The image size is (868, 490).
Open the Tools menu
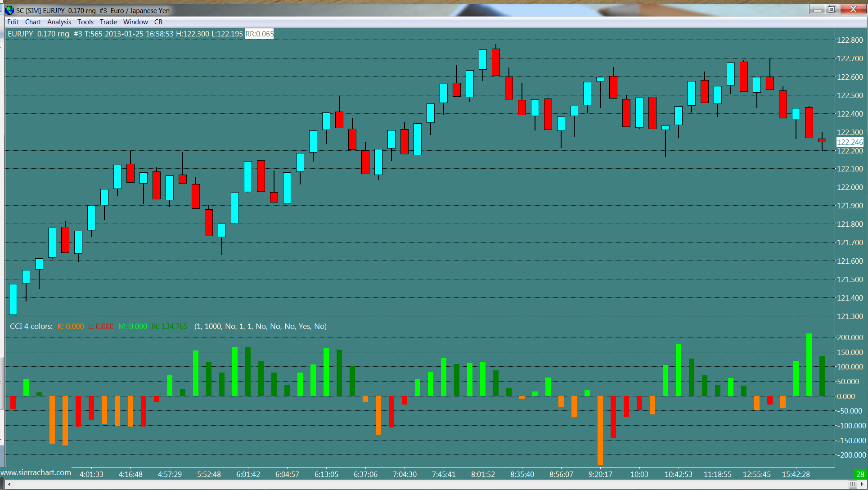click(x=85, y=22)
